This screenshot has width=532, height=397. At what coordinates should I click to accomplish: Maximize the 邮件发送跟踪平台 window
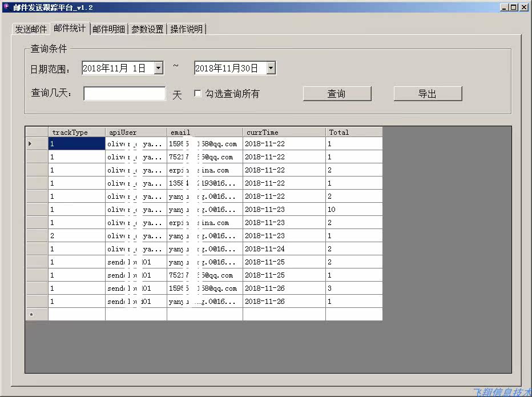(x=514, y=7)
